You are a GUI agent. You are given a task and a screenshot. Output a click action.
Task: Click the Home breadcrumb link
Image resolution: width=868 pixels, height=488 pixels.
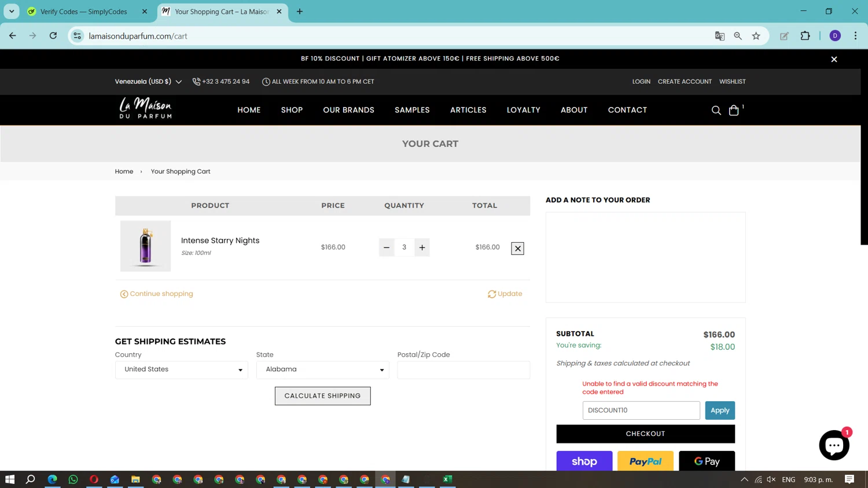tap(124, 172)
